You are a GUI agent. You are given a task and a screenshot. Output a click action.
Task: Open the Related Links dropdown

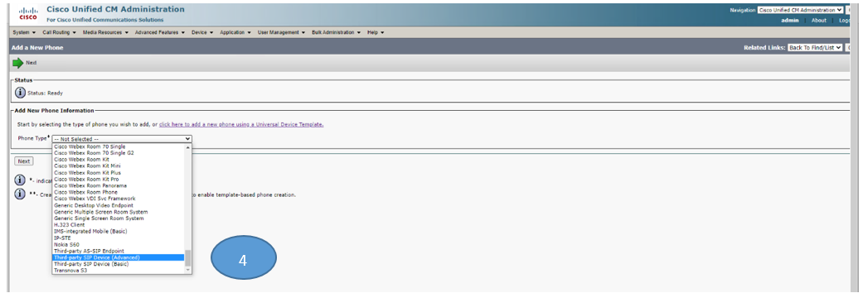[815, 47]
